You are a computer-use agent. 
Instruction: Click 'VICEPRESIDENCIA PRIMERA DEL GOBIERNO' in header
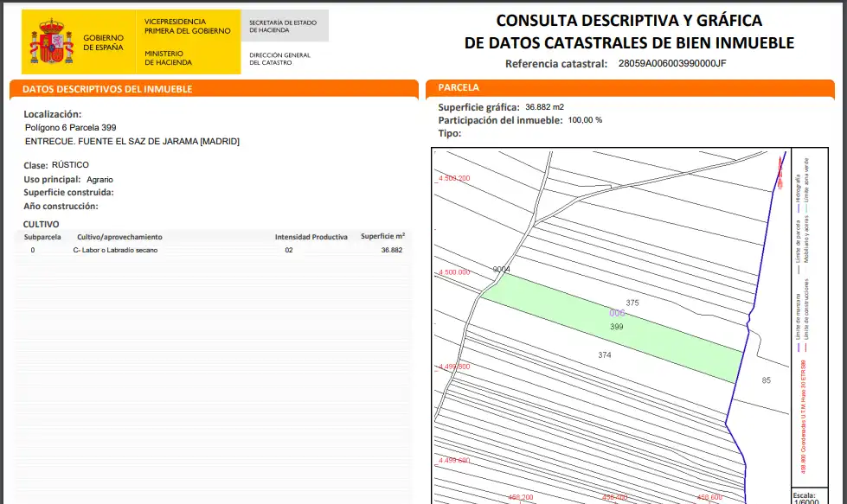click(188, 27)
